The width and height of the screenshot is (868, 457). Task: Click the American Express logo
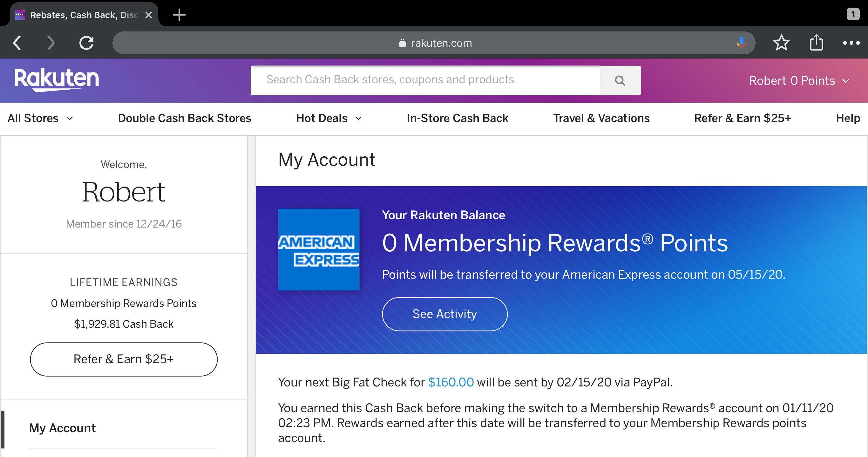click(318, 249)
